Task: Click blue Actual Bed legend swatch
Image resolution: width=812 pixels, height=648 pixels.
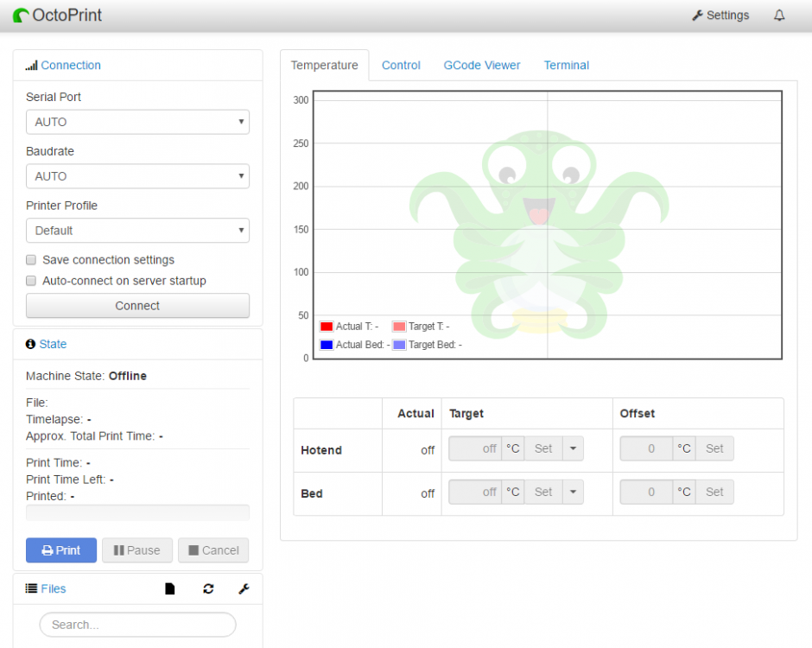Action: pos(327,345)
